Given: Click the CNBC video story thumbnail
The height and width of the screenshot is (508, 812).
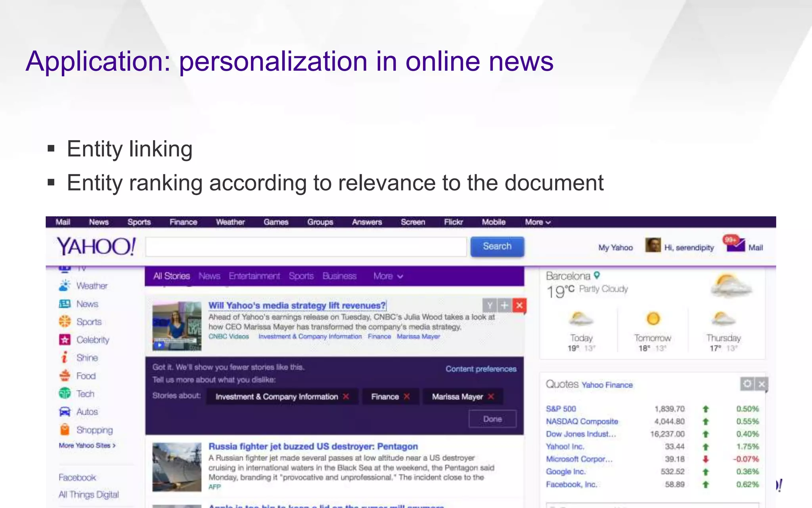Looking at the screenshot, I should coord(177,326).
